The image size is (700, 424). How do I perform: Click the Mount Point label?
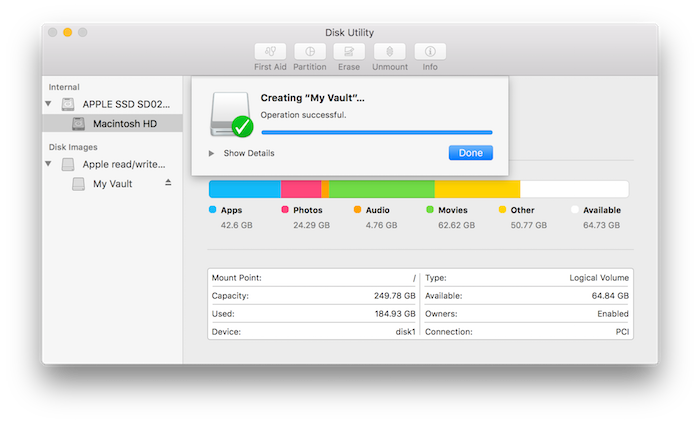(237, 278)
